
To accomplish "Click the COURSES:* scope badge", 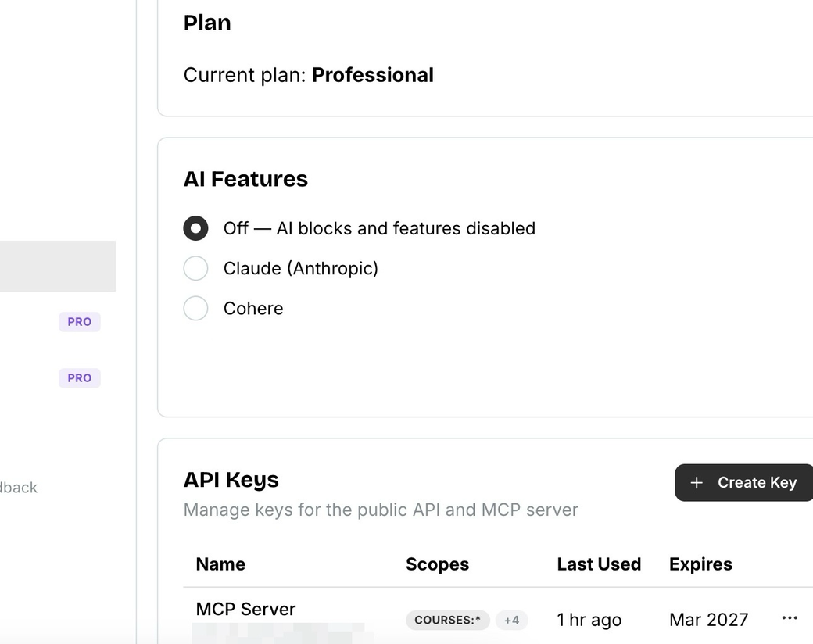I will click(x=447, y=620).
